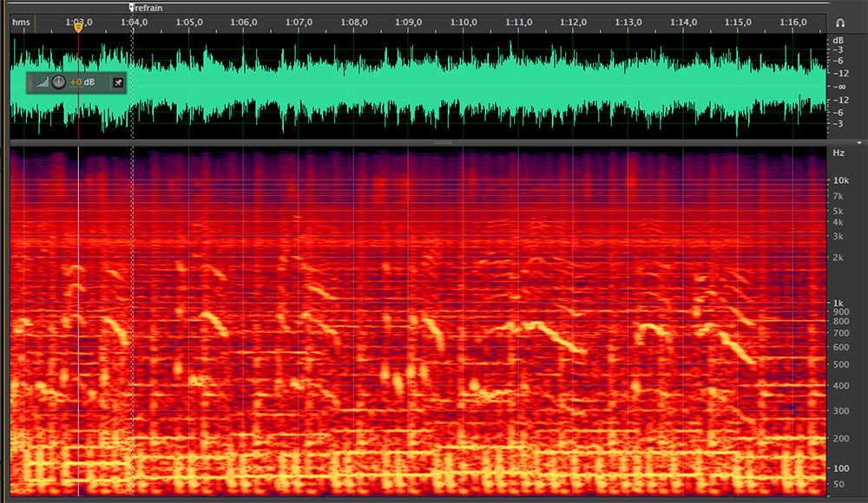Expand the small arrow below dB scale

pyautogui.click(x=858, y=141)
